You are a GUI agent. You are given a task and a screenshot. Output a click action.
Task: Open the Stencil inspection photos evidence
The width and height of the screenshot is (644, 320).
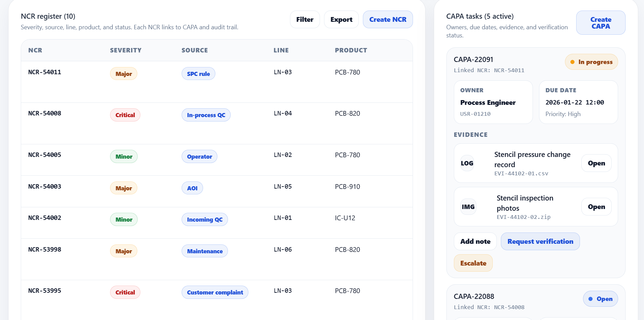pyautogui.click(x=596, y=207)
